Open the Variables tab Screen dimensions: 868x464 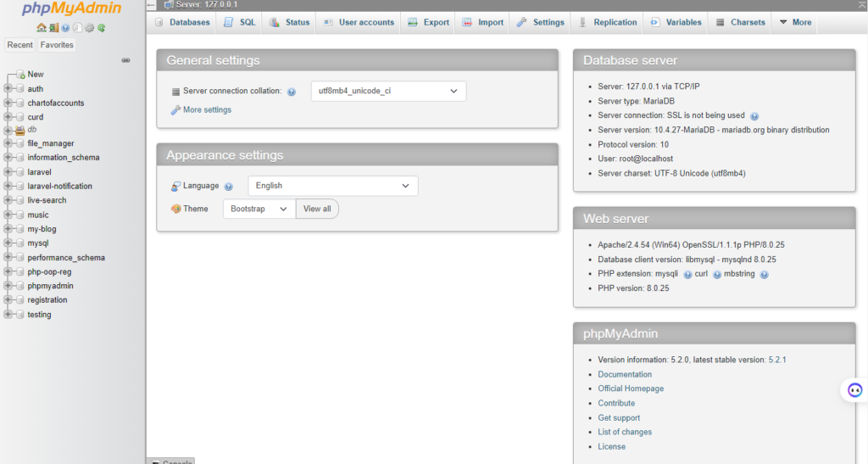tap(676, 23)
